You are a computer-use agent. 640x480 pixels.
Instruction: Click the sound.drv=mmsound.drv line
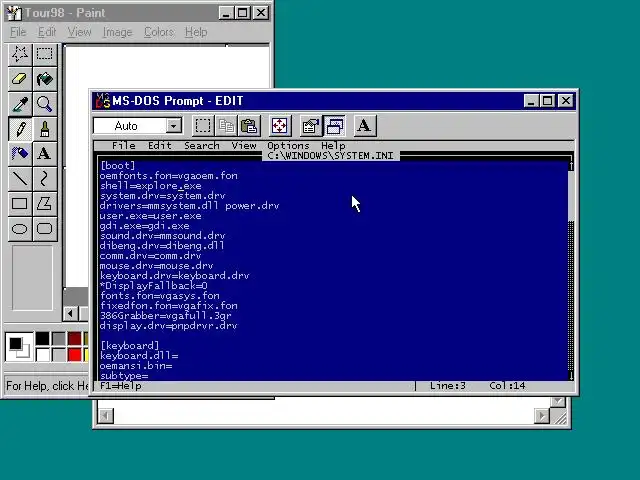162,236
